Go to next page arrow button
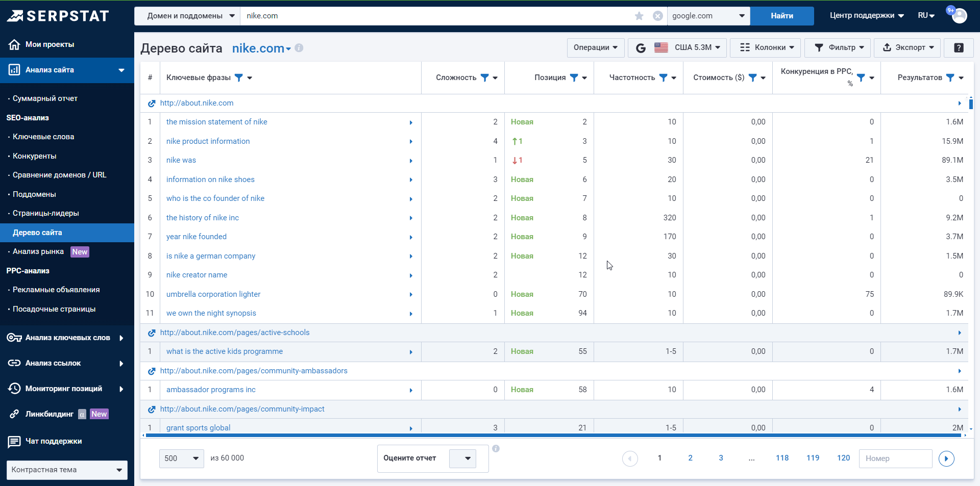The width and height of the screenshot is (980, 486). point(946,458)
